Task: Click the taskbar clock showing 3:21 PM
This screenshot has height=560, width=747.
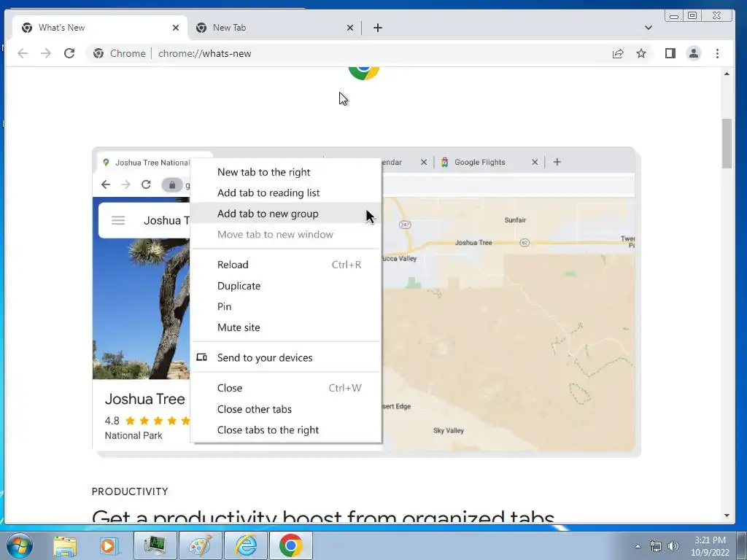Action: pyautogui.click(x=710, y=546)
